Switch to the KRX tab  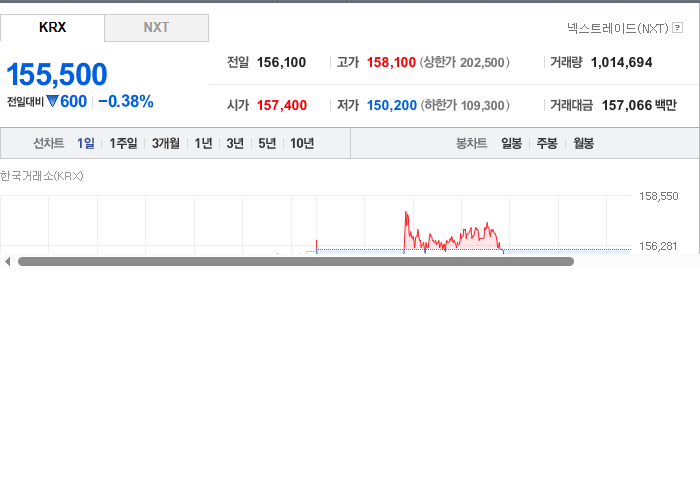tap(52, 28)
